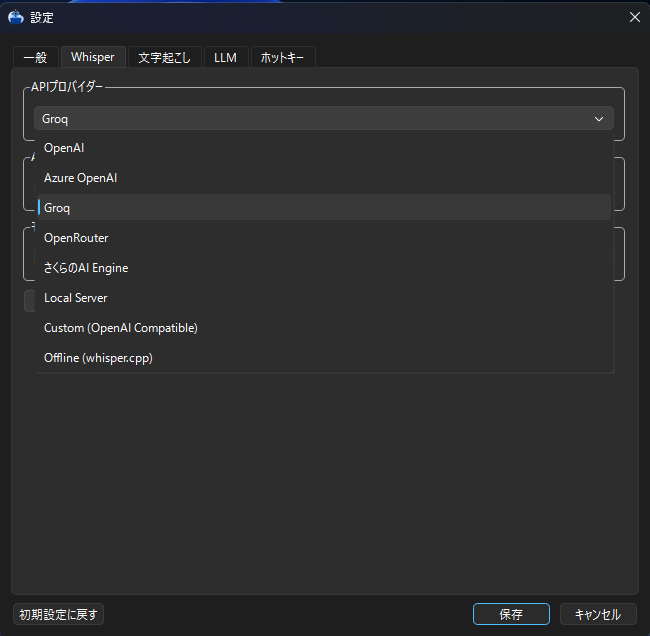Click the API provider combo box field at top

pos(310,119)
